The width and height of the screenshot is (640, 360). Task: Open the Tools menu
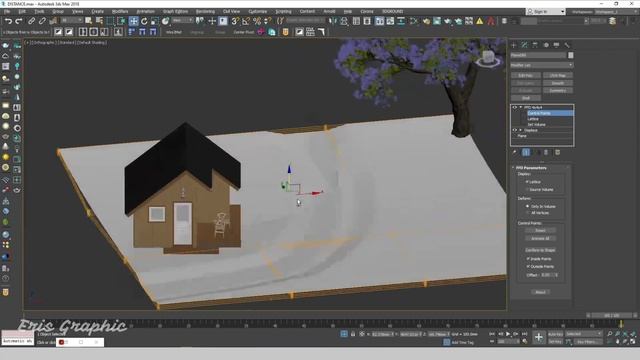tap(39, 11)
